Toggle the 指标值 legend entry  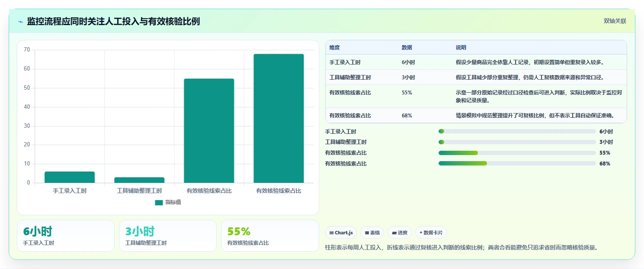pos(168,202)
